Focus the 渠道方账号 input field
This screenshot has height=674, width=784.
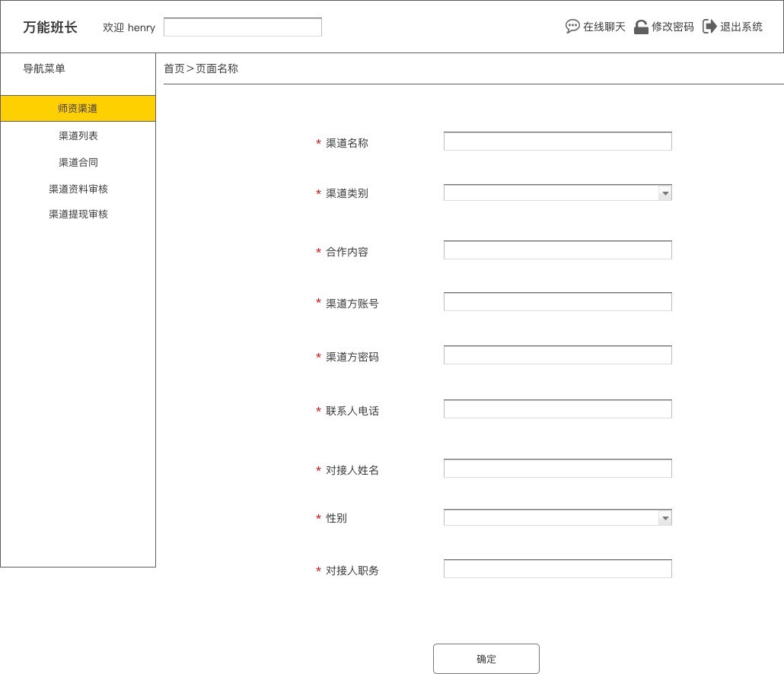[557, 302]
